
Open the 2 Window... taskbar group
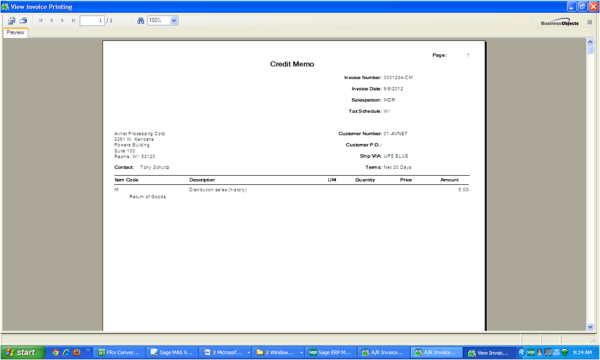pos(278,352)
